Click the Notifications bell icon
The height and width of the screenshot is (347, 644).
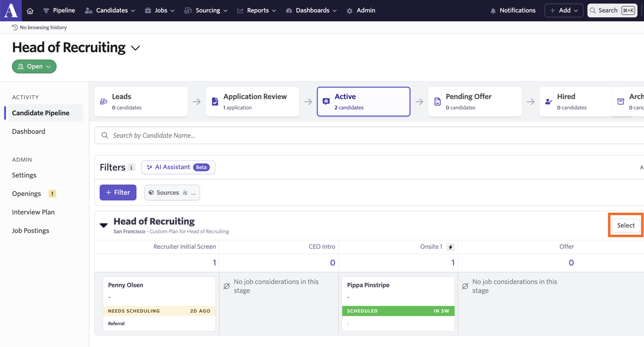(493, 10)
